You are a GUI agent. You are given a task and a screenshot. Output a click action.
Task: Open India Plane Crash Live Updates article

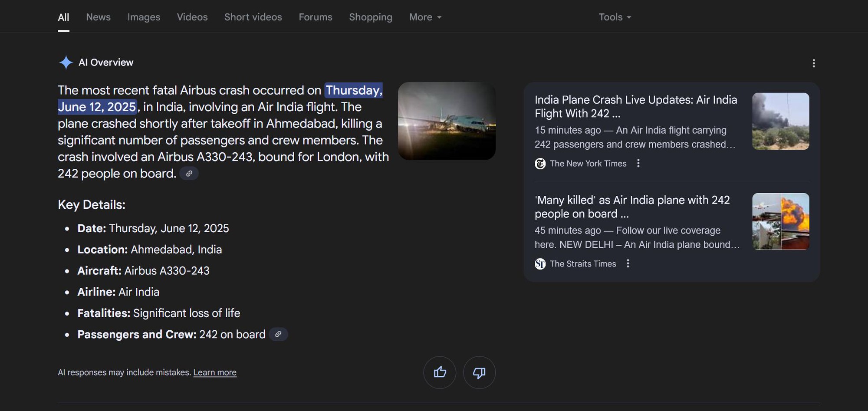(x=635, y=106)
